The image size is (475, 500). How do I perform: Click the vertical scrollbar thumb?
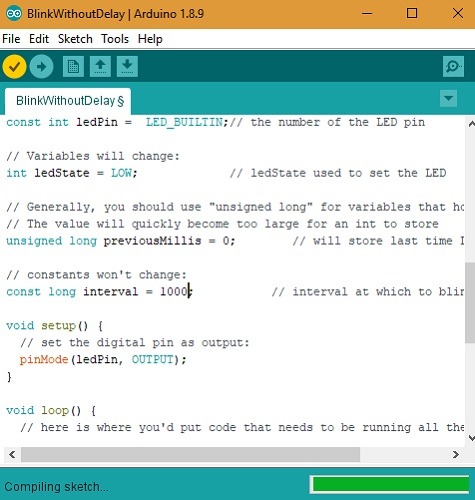[x=470, y=303]
